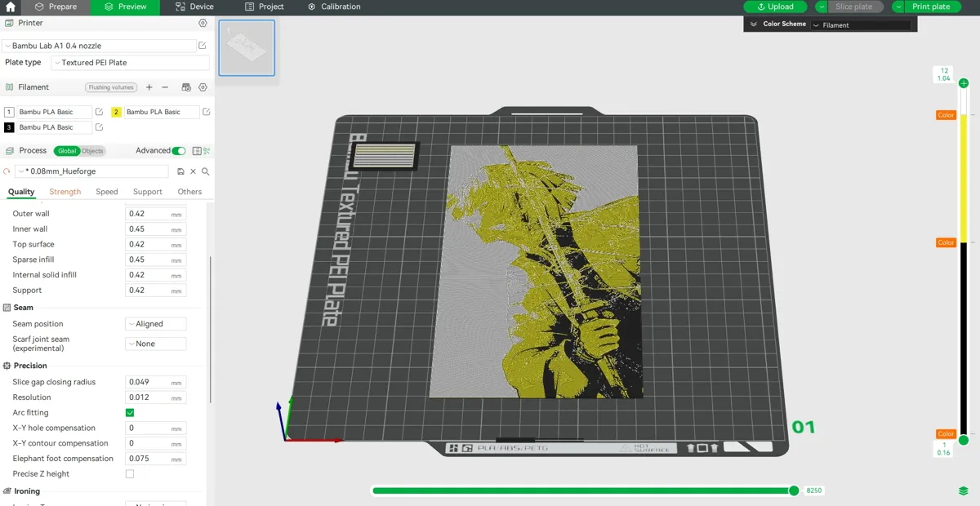Open the Calibration tab
This screenshot has width=980, height=506.
(x=334, y=7)
